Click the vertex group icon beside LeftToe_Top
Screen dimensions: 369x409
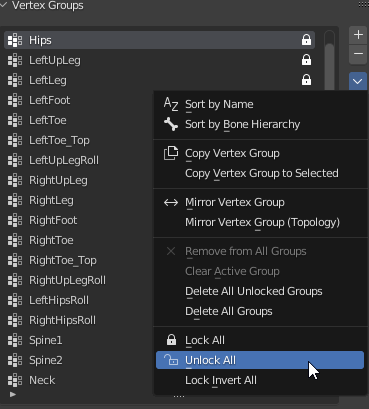pos(15,140)
